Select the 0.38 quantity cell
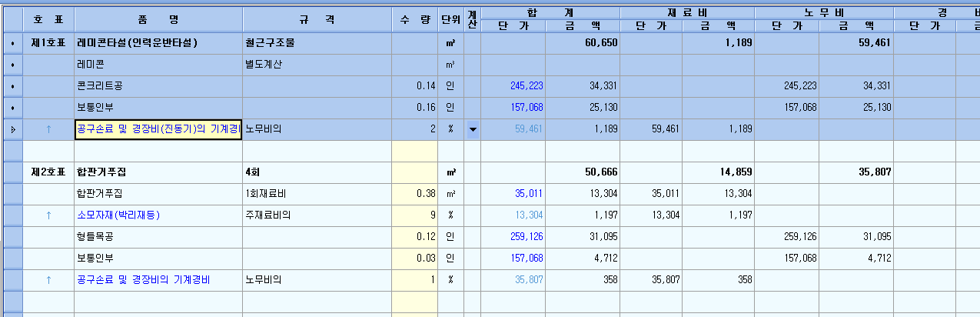The height and width of the screenshot is (317, 980). tap(415, 194)
